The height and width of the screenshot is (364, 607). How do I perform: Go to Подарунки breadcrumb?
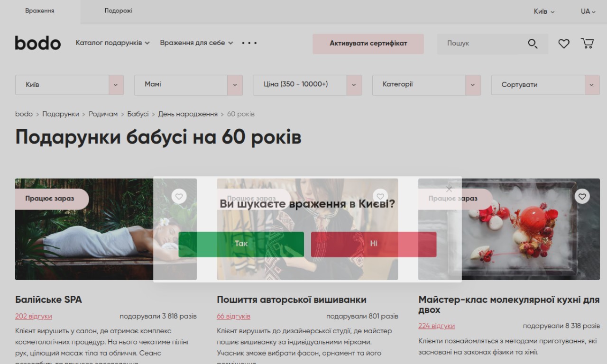(61, 114)
